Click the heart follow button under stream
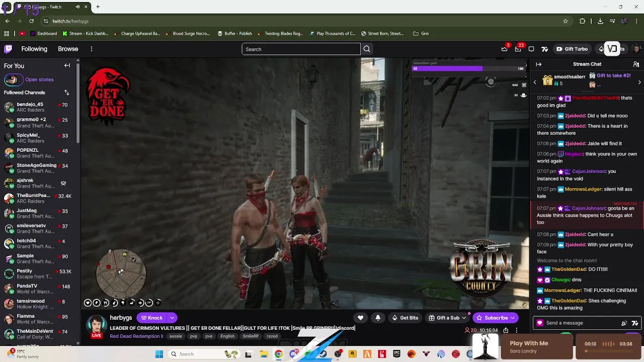 tap(360, 318)
